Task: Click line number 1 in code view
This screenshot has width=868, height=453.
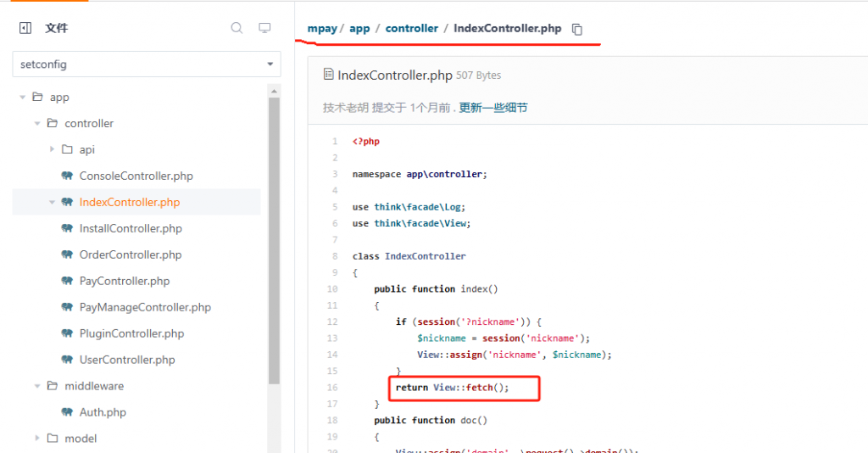Action: (x=334, y=141)
